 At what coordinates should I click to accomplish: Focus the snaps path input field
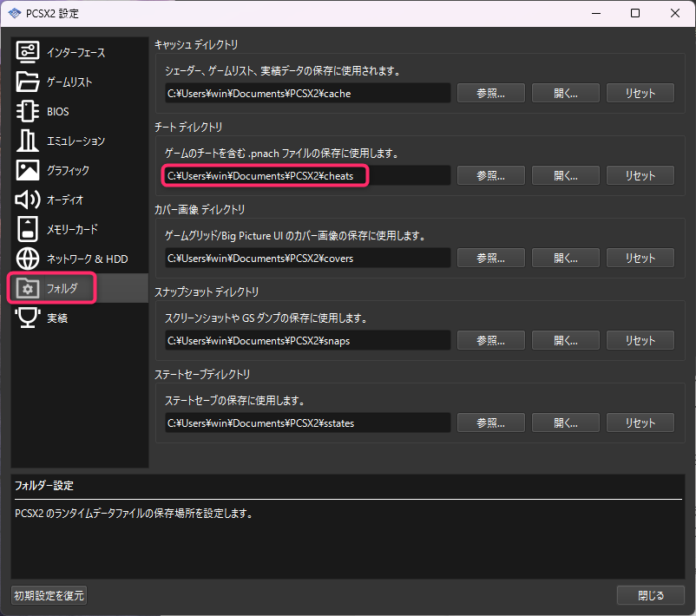pyautogui.click(x=307, y=340)
